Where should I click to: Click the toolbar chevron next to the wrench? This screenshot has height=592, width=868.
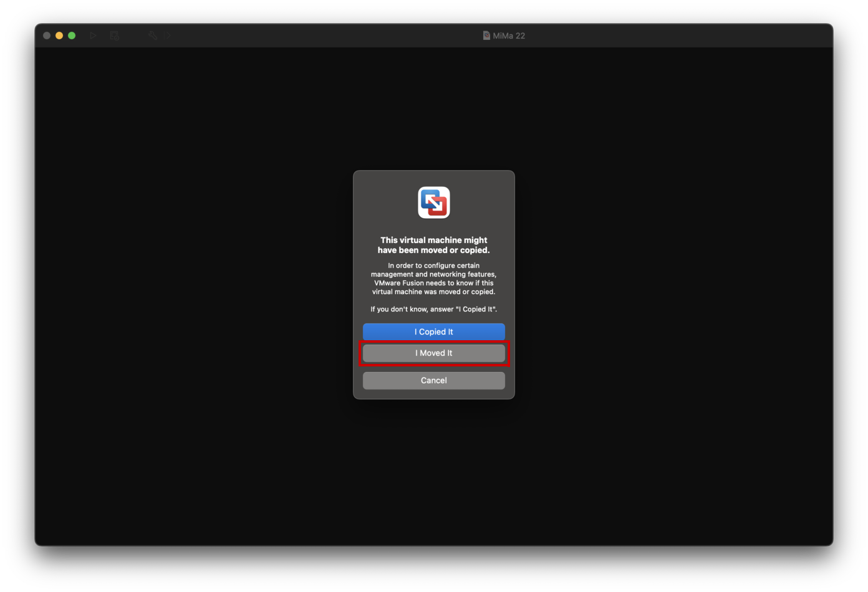pyautogui.click(x=168, y=36)
